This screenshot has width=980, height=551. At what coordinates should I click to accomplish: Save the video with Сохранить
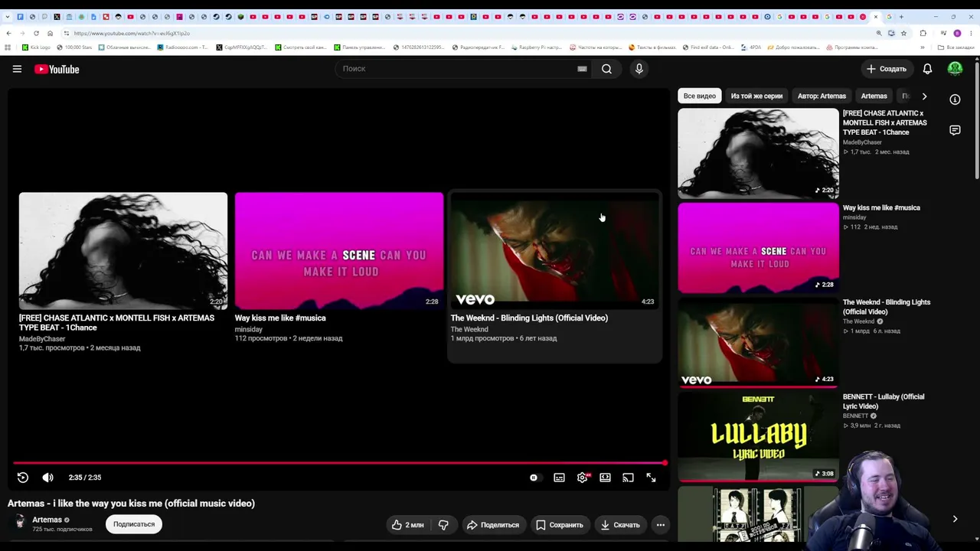coord(560,525)
